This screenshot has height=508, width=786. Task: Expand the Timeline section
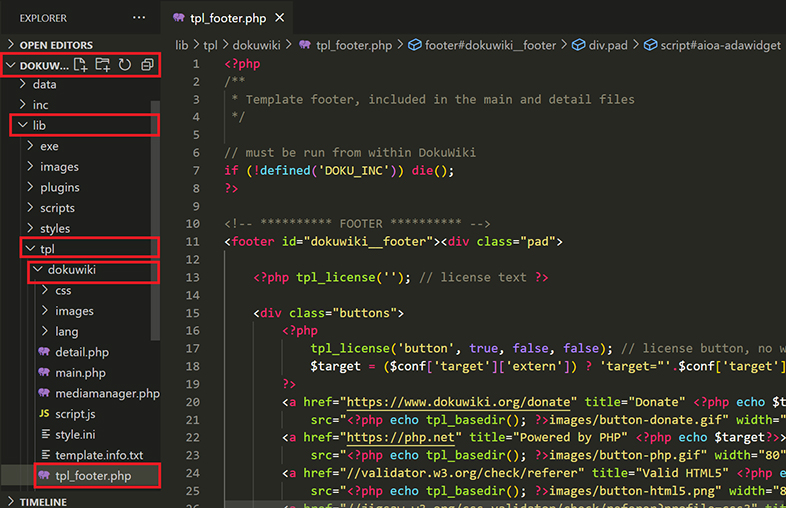click(43, 500)
